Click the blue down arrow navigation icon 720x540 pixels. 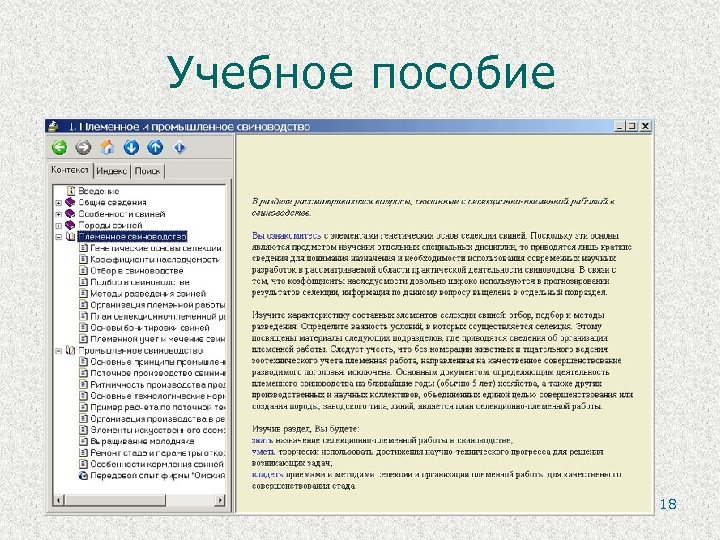pyautogui.click(x=131, y=147)
